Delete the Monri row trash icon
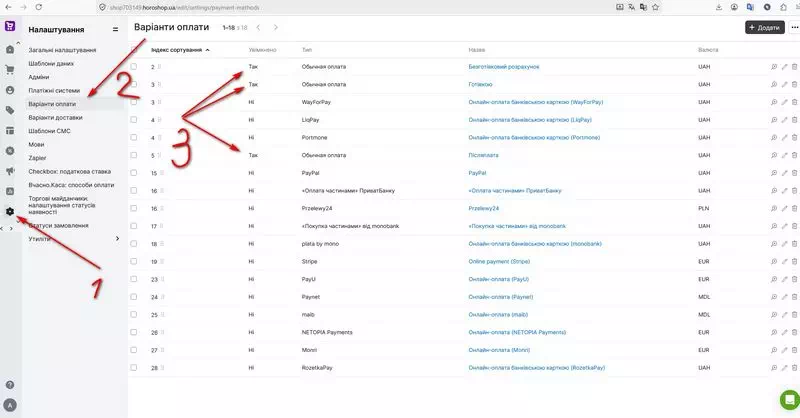 coord(794,350)
